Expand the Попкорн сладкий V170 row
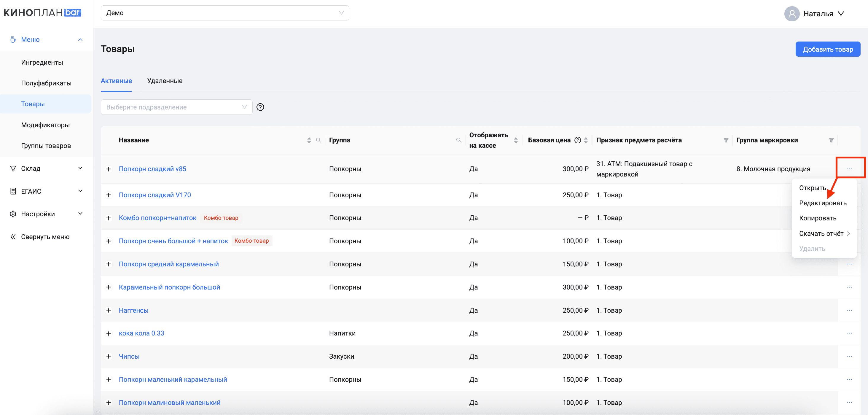Image resolution: width=868 pixels, height=415 pixels. [109, 195]
